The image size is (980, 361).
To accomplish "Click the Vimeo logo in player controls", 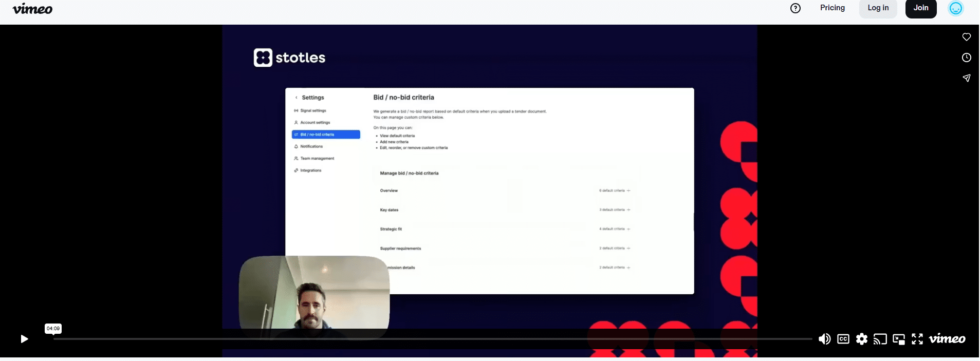I will point(947,339).
